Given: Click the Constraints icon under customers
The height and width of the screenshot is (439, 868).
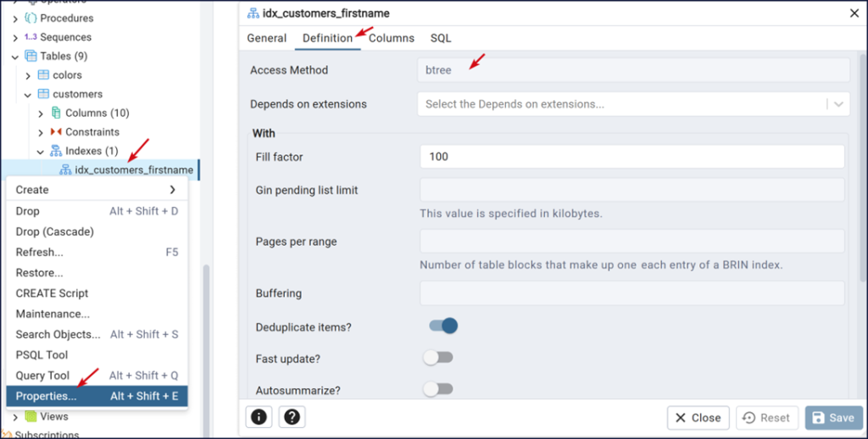Looking at the screenshot, I should click(x=56, y=132).
